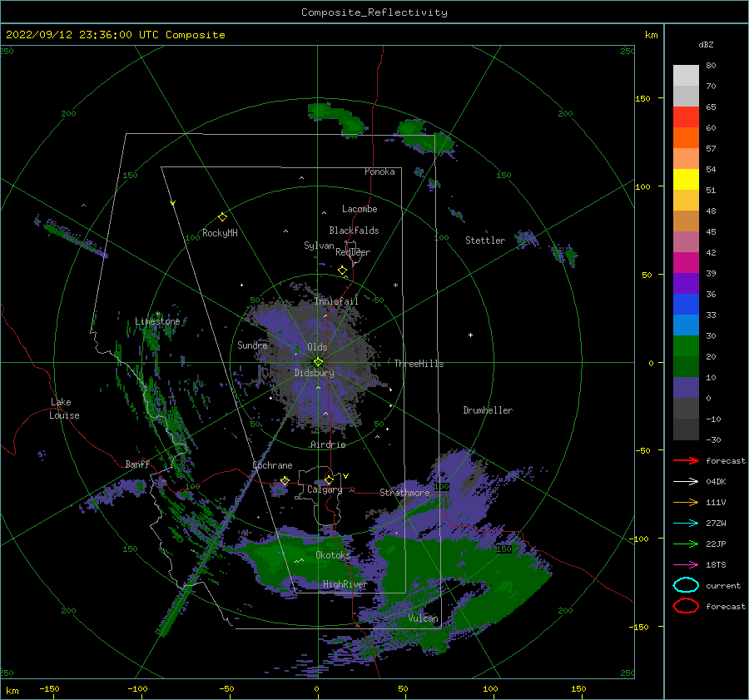Click the Airdrie city label

(328, 444)
